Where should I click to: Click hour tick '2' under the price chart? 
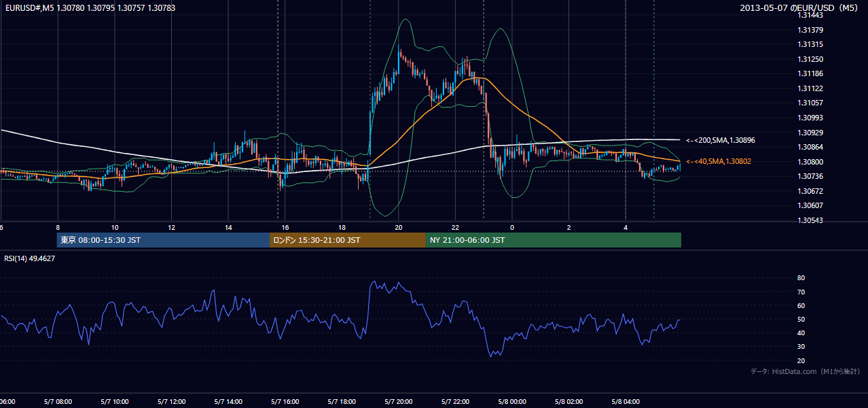tap(568, 227)
